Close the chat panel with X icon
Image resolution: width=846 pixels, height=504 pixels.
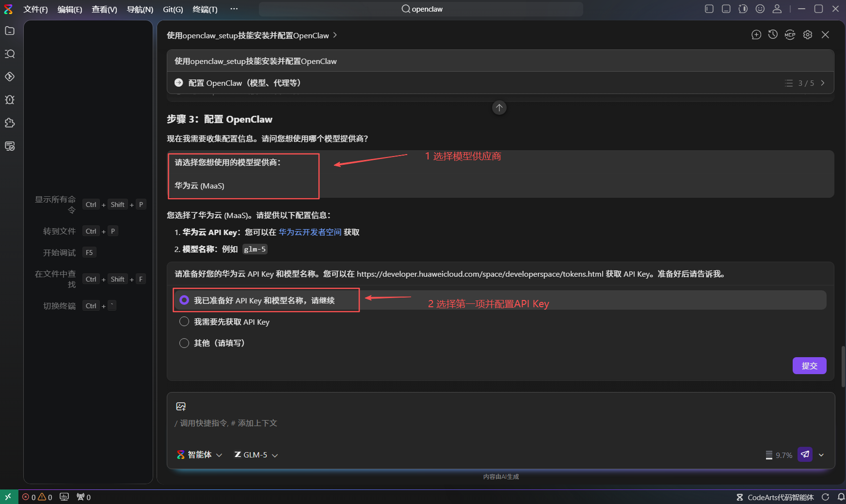click(825, 35)
